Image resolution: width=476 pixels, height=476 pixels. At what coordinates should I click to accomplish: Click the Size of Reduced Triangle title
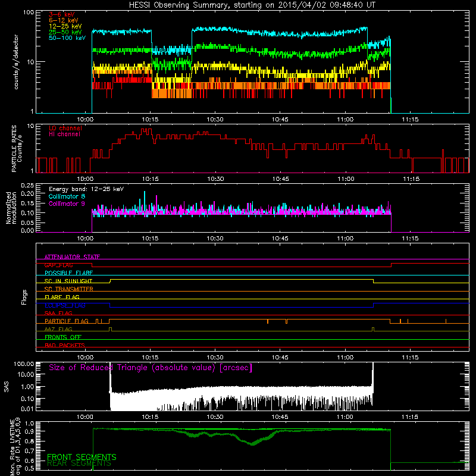pyautogui.click(x=151, y=368)
